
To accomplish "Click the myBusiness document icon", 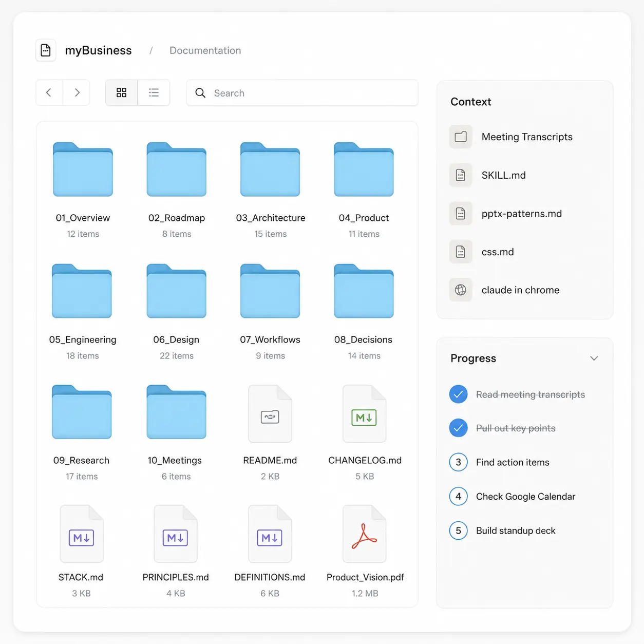I will [46, 50].
